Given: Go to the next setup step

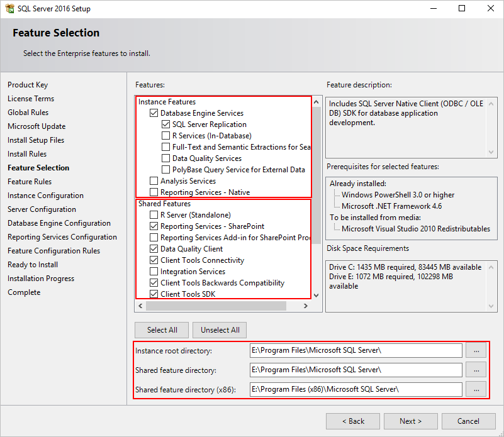Looking at the screenshot, I should click(410, 421).
